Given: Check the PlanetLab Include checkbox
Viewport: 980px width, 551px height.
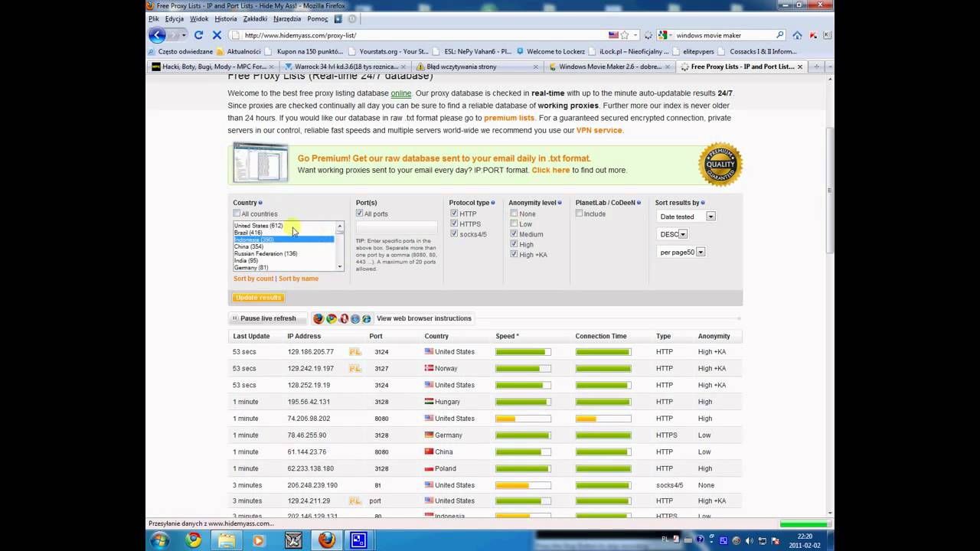Looking at the screenshot, I should point(579,214).
